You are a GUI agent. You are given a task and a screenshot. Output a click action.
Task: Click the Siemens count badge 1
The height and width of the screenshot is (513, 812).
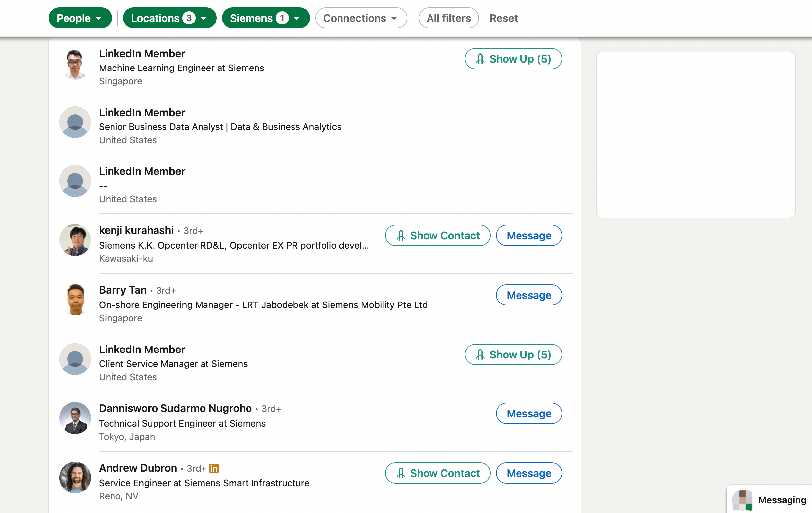[282, 18]
